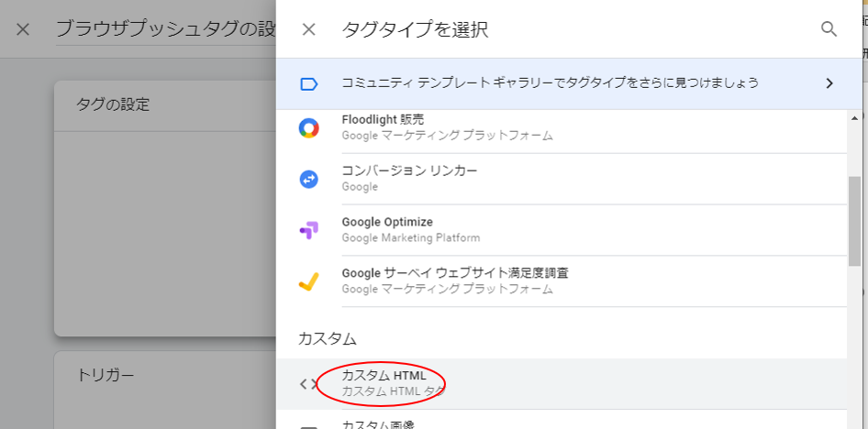Click the コンバージョン リンカー blue icon
This screenshot has width=868, height=429.
[309, 179]
